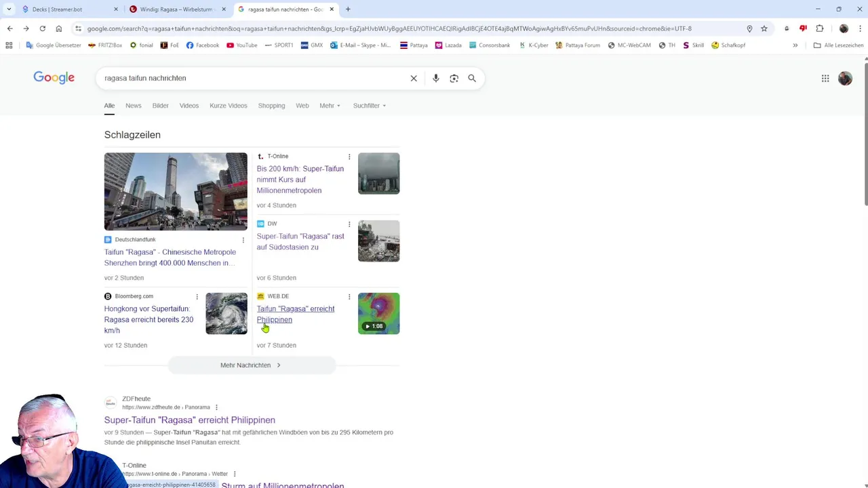Image resolution: width=868 pixels, height=488 pixels.
Task: Open the Shenzhen skyline news thumbnail
Action: [176, 192]
